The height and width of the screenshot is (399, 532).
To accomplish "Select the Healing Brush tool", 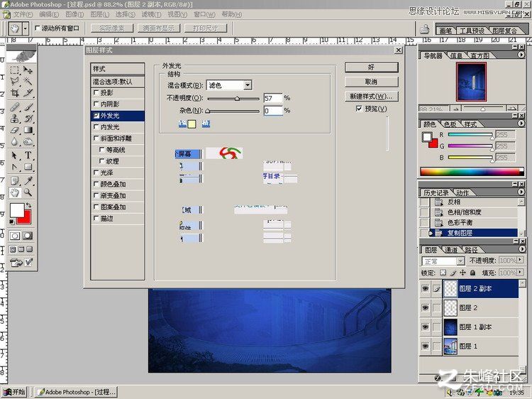I will point(14,107).
